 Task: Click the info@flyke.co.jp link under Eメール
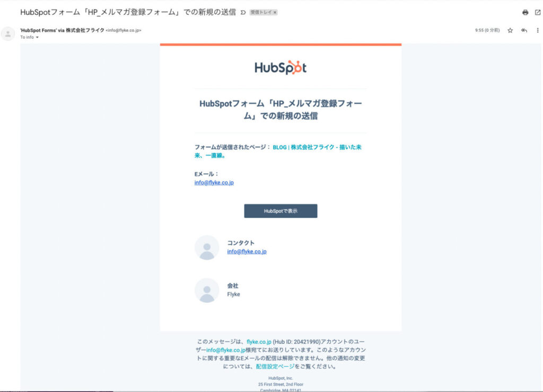214,182
